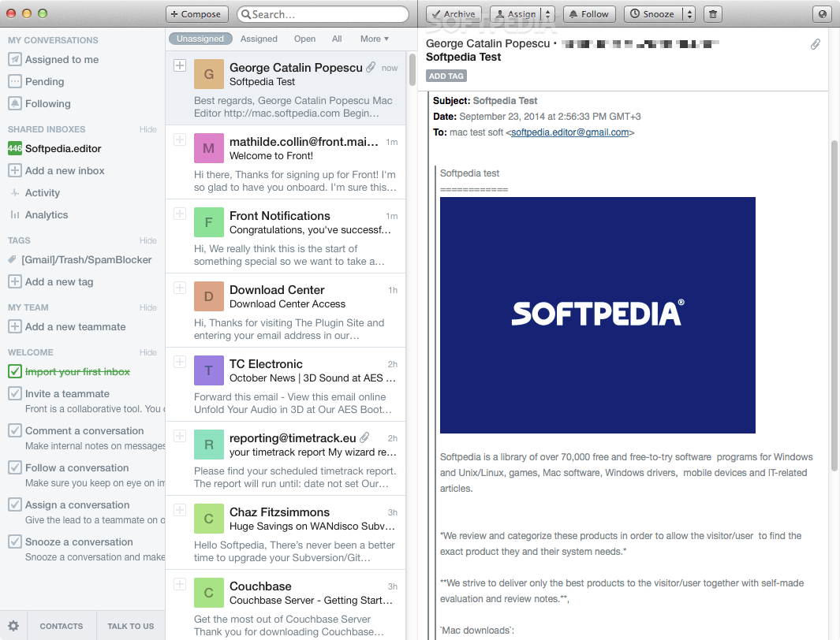Click the G avatar of George Catalin Popescu
Screen dimensions: 840x640
click(x=209, y=74)
